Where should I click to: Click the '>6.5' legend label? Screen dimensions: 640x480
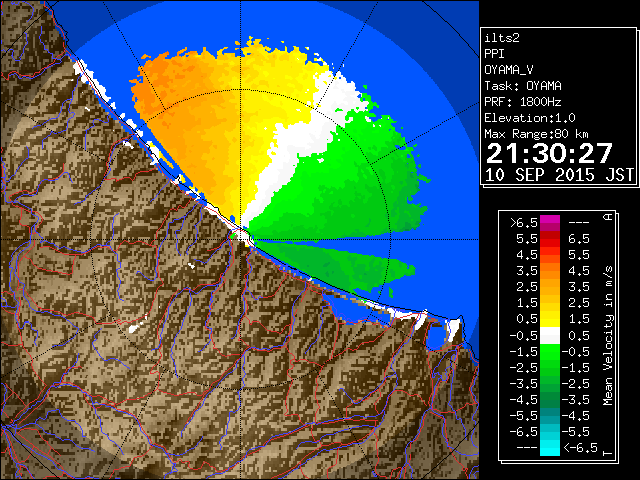[524, 223]
